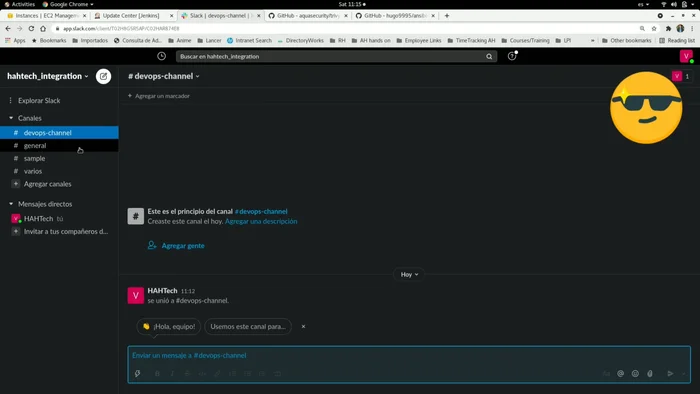Open emoji picker in composer
This screenshot has height=394, width=700.
pos(635,373)
